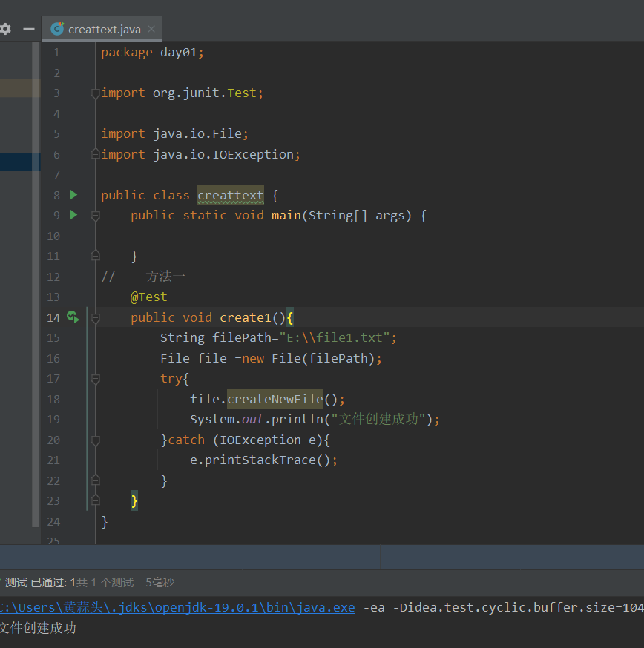Collapse the catch block at line 20
This screenshot has height=648, width=644.
95,440
